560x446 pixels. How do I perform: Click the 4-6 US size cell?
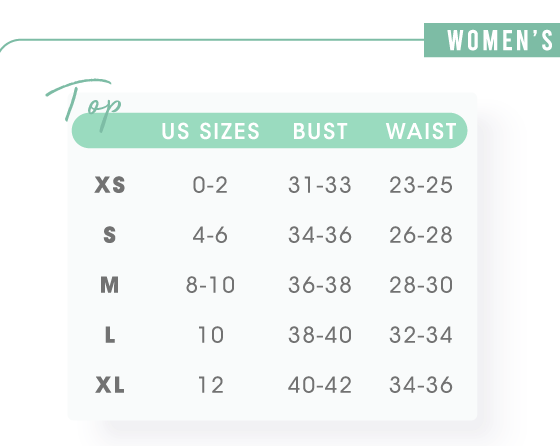(210, 235)
